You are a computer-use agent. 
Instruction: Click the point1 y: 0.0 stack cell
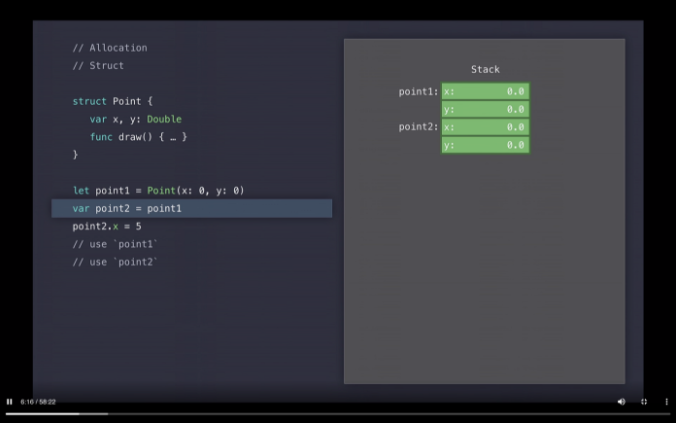485,109
